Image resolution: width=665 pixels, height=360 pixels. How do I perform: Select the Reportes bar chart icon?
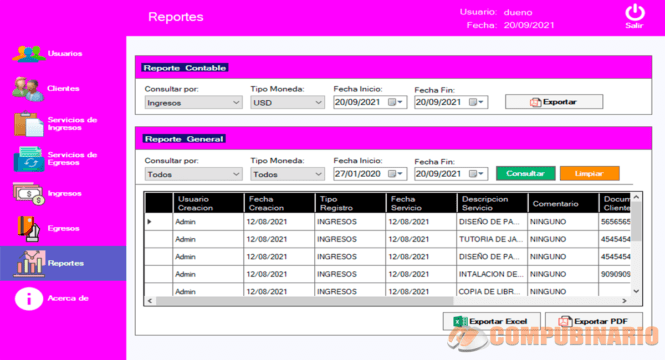pyautogui.click(x=29, y=263)
